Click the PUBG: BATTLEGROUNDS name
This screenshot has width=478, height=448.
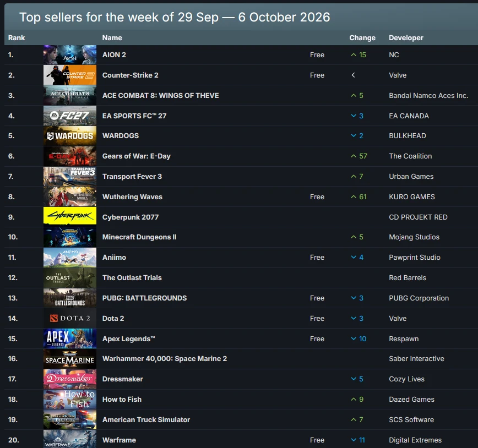[144, 298]
